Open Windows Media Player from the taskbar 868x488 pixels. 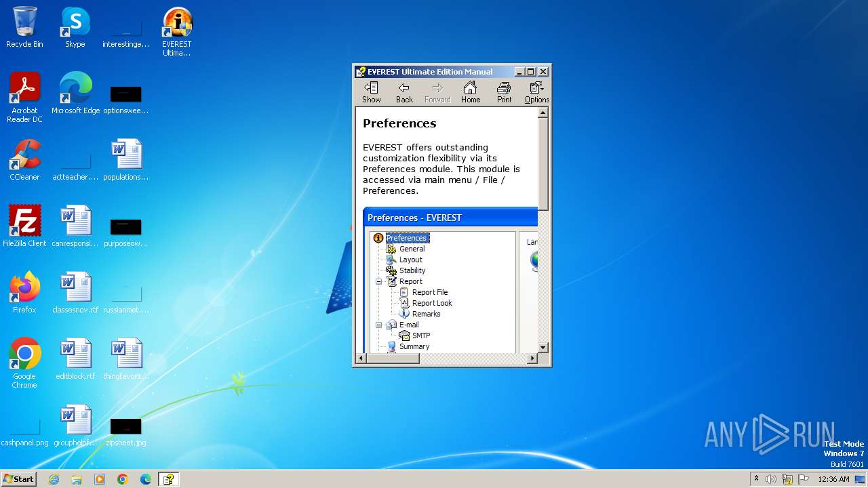(100, 479)
